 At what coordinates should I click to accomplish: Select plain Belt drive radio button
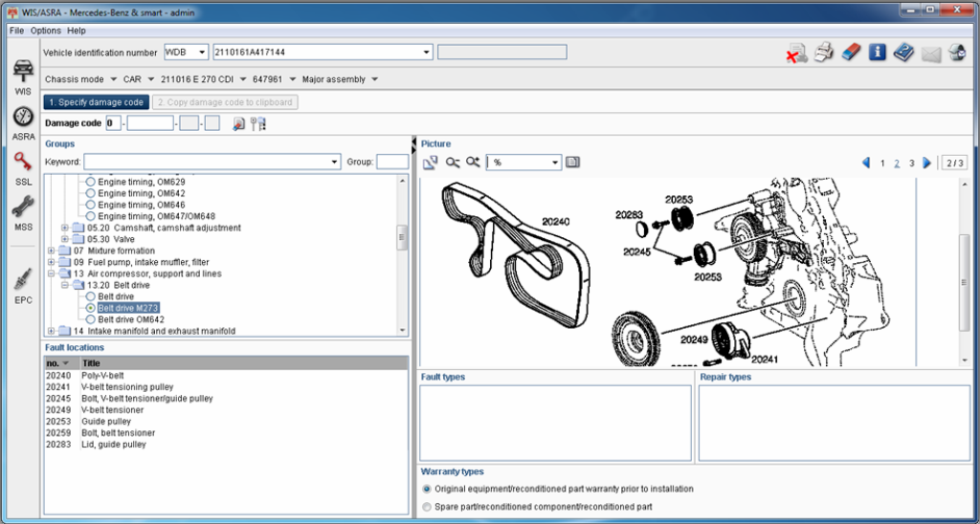[x=90, y=296]
